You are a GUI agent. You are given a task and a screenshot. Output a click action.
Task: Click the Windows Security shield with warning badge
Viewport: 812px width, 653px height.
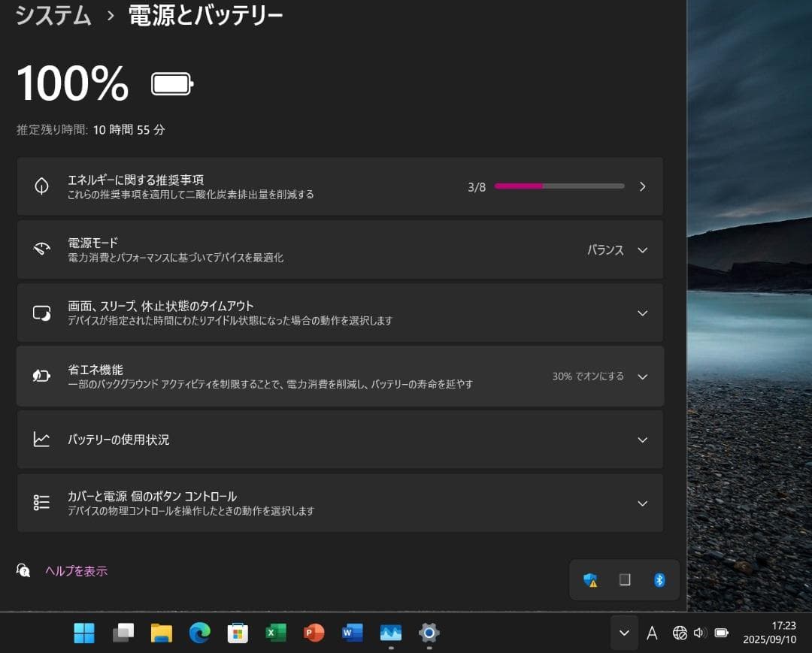click(590, 579)
